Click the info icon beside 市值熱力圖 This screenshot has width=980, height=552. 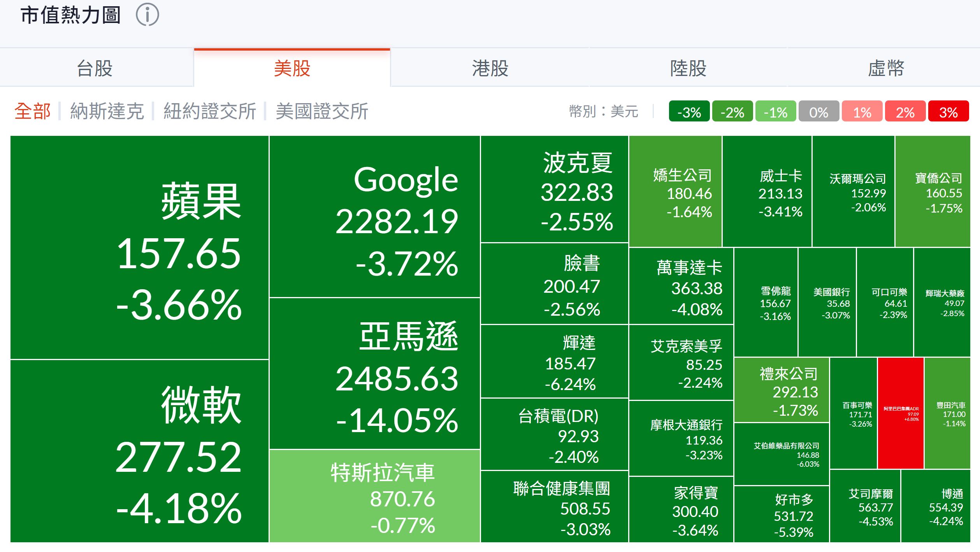click(147, 16)
